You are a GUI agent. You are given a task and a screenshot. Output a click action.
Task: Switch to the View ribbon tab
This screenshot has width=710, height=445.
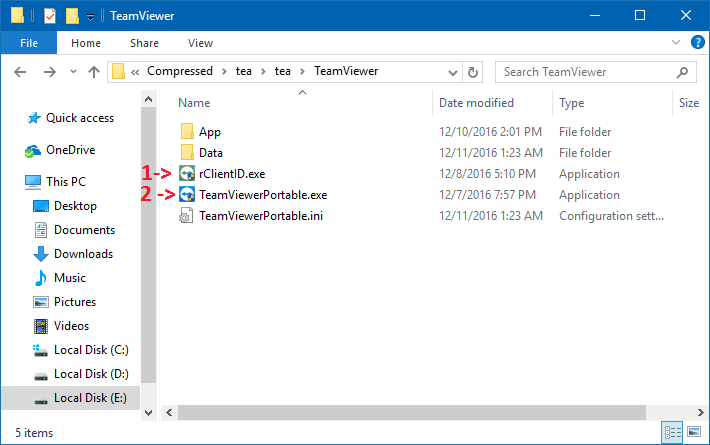[x=200, y=43]
